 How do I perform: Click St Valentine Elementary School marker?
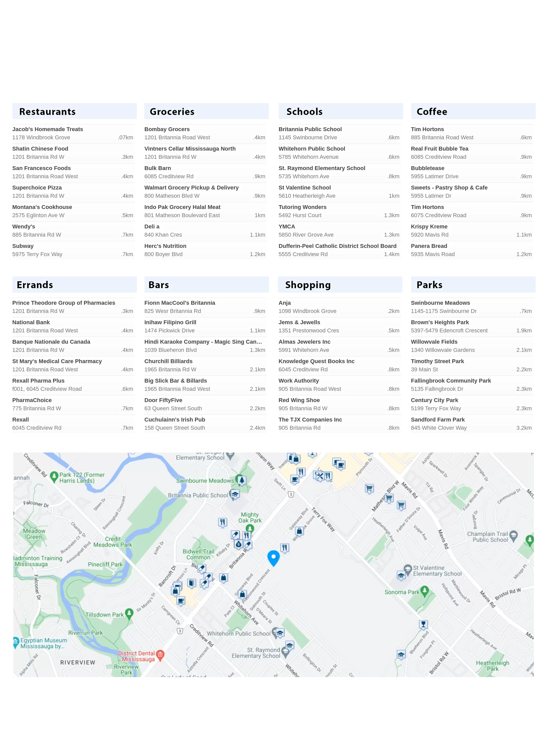point(407,569)
